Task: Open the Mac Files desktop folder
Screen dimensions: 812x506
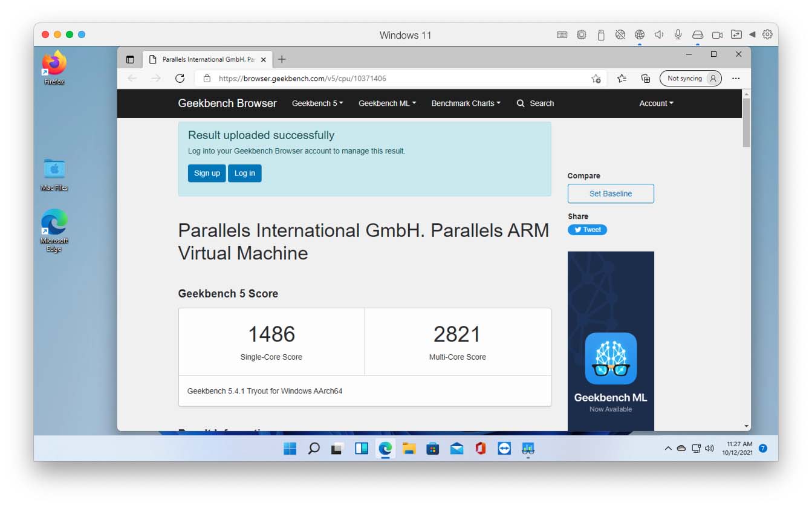Action: (x=54, y=174)
